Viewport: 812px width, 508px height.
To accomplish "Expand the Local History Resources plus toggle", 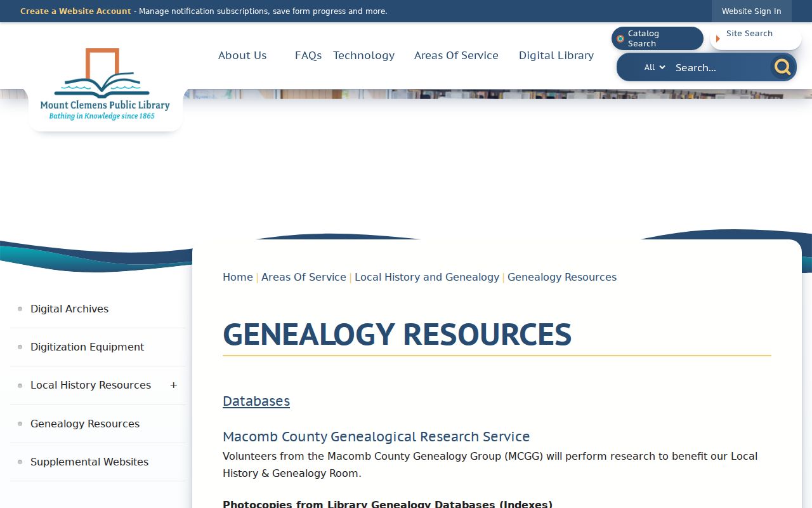I will (x=173, y=385).
